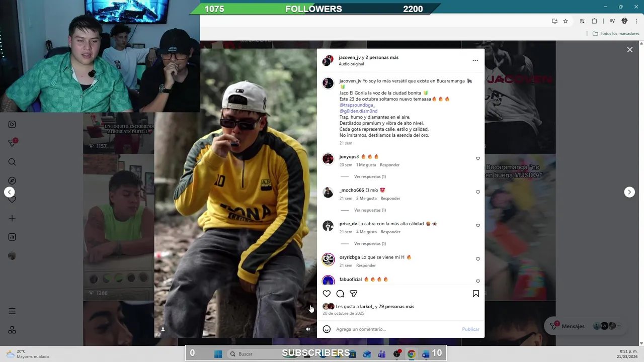Open the Instagram search icon in sidebar

tap(12, 162)
